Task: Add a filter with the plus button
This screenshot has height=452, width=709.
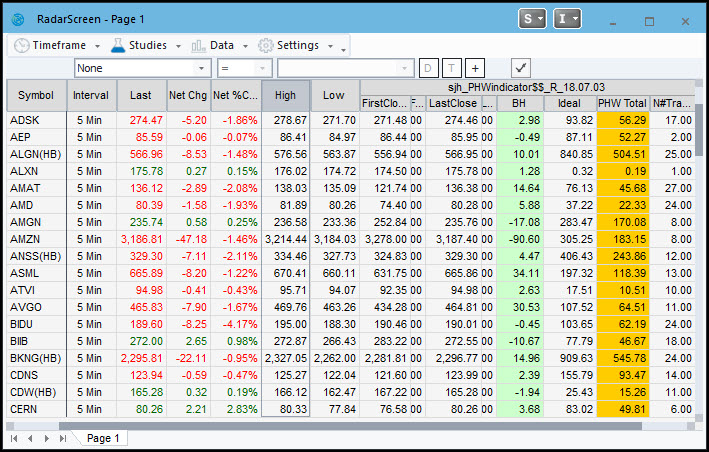Action: [475, 68]
